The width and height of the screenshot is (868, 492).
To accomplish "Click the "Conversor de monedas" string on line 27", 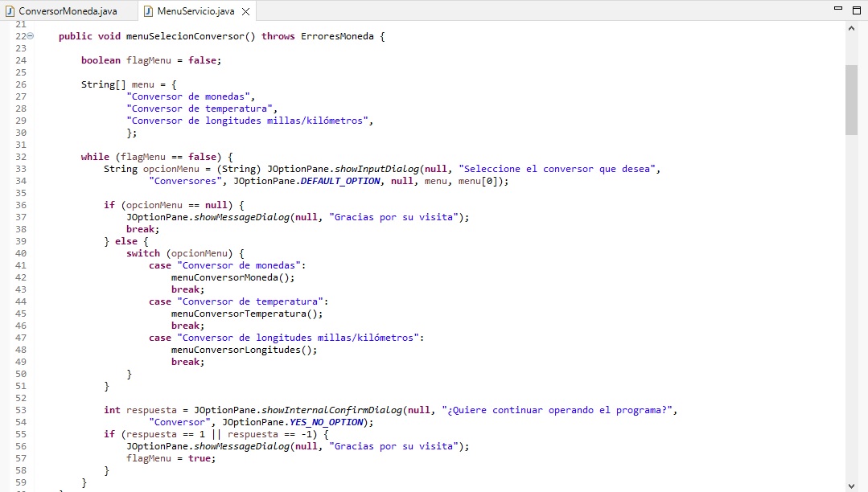I will pos(188,96).
